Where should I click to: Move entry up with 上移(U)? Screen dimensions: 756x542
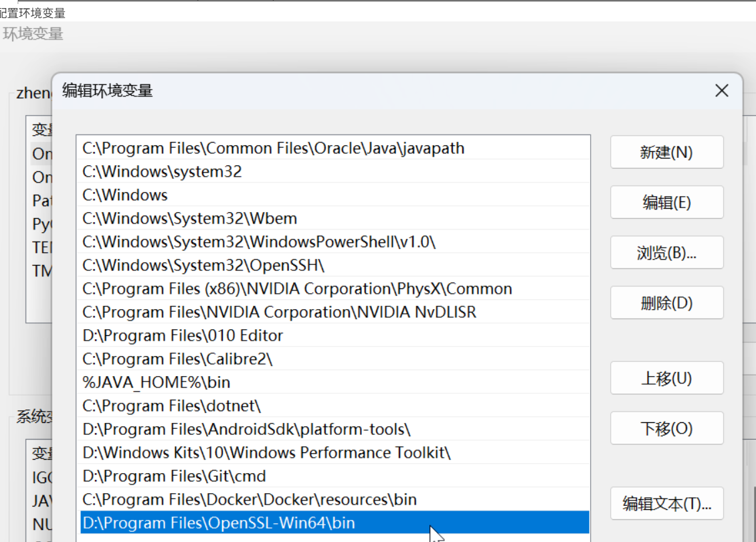[666, 378]
